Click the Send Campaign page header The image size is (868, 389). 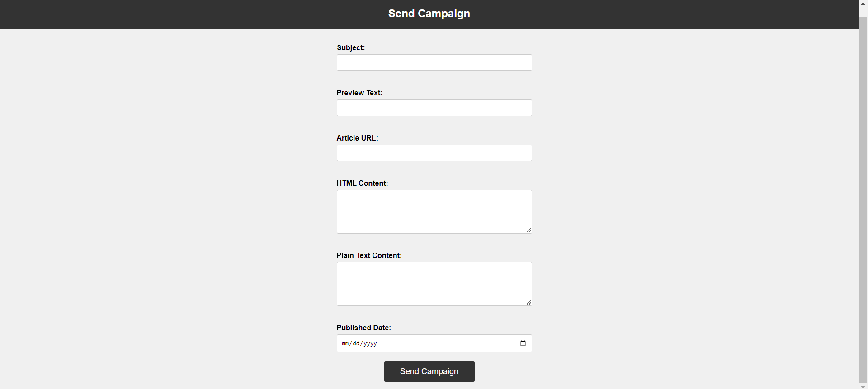click(x=429, y=14)
